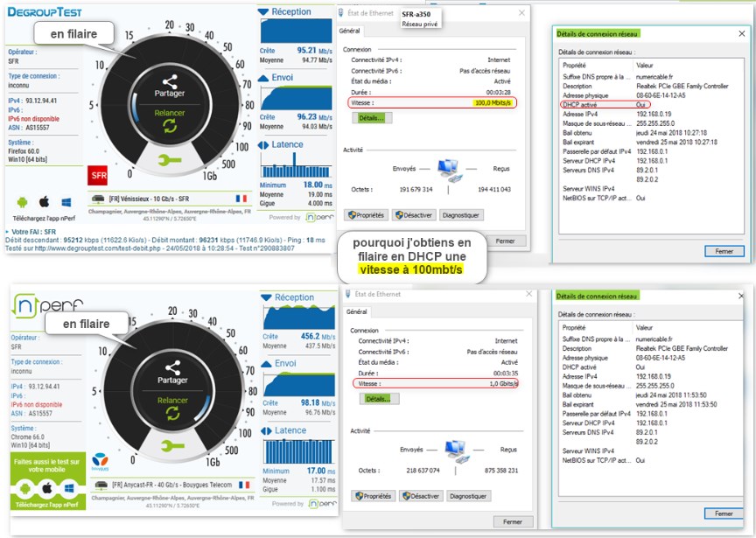
Task: Click the Firefox 60.0 system text
Action: (x=24, y=150)
